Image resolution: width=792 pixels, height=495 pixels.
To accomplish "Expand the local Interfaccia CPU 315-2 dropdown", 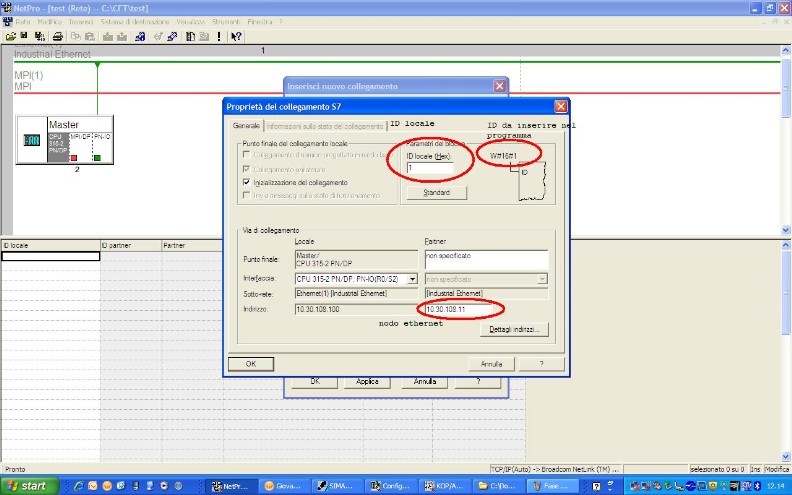I will [x=413, y=279].
